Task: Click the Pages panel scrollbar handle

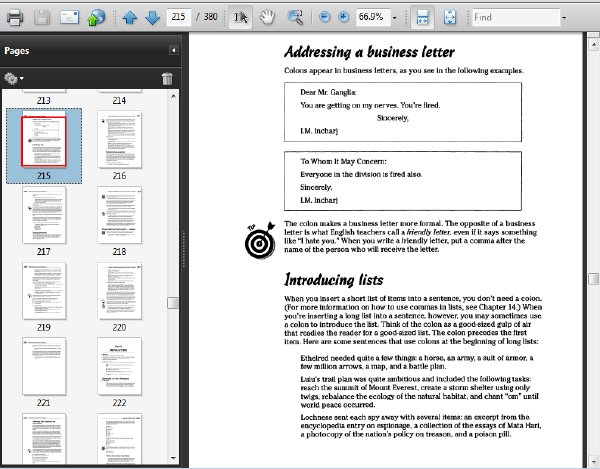Action: [173, 303]
